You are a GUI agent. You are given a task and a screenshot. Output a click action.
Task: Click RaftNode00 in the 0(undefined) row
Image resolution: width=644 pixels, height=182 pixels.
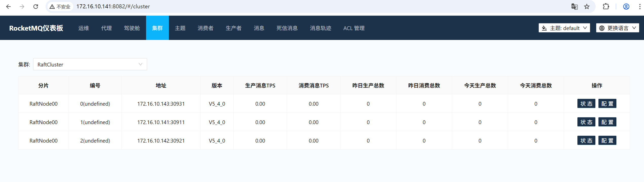[x=44, y=104]
